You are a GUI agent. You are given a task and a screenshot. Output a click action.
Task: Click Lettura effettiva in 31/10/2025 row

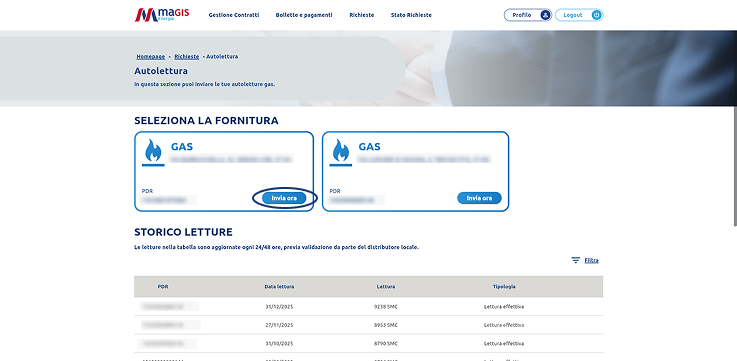[x=504, y=343]
